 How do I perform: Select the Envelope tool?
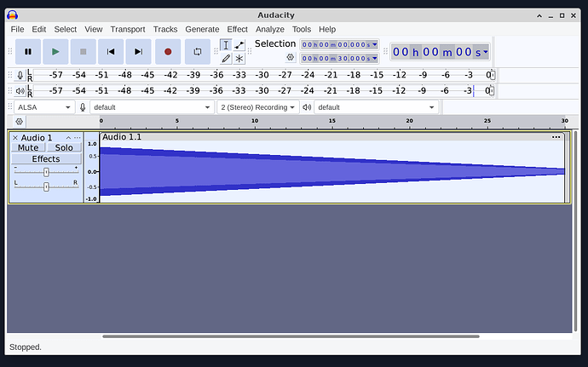(x=239, y=44)
